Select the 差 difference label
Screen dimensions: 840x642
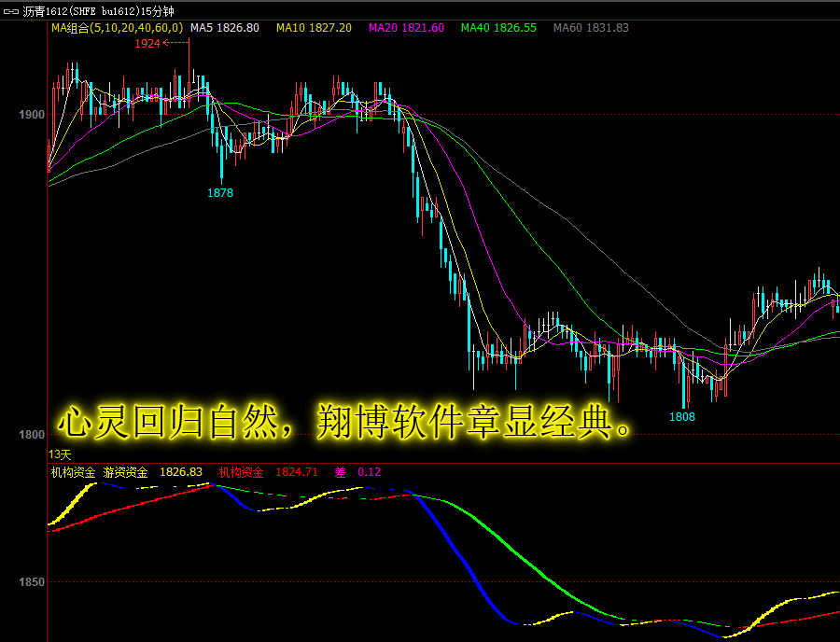pyautogui.click(x=340, y=472)
